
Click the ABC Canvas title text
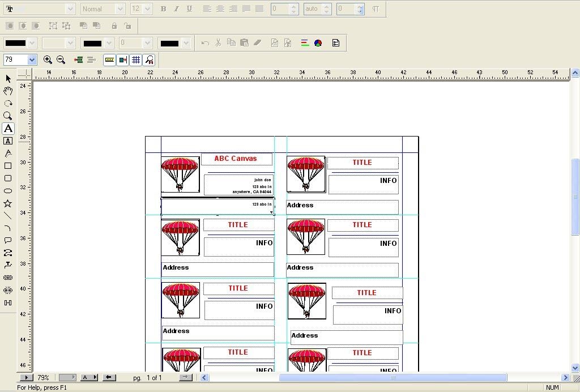[235, 159]
